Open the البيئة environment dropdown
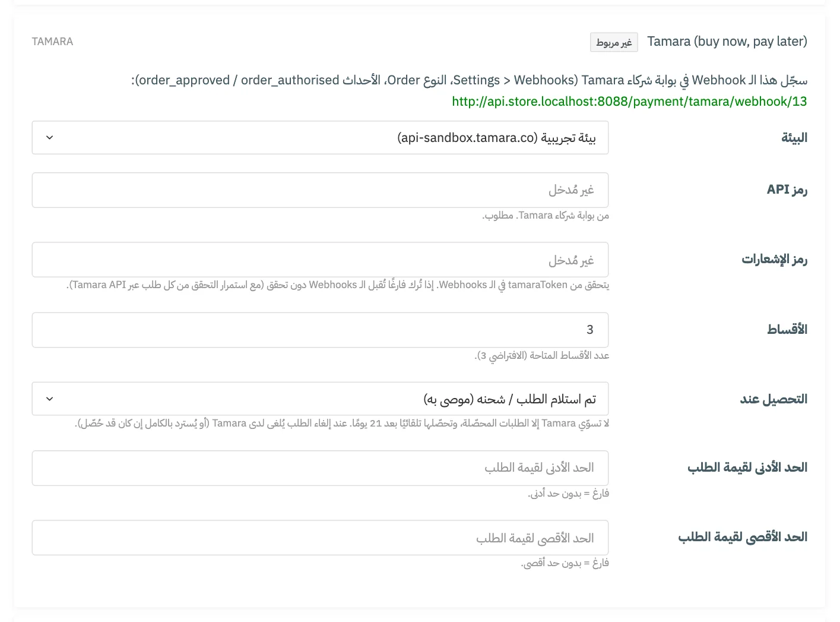This screenshot has width=840, height=622. 320,138
